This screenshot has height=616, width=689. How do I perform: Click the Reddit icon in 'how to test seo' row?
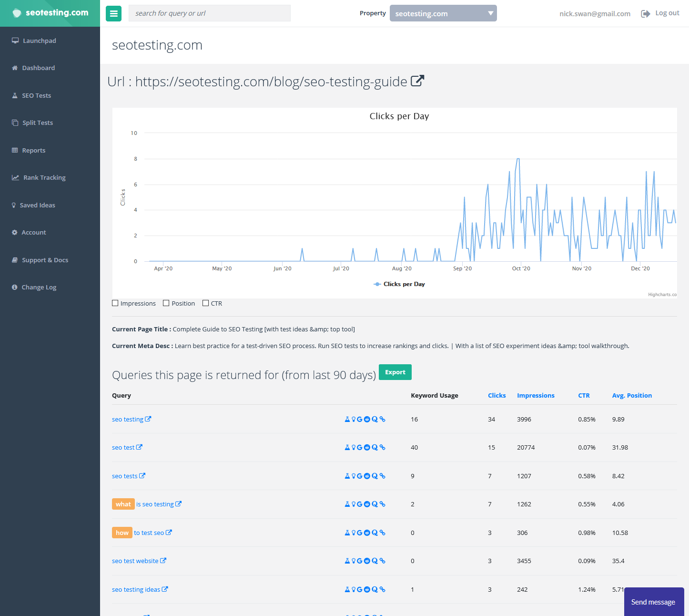click(367, 533)
